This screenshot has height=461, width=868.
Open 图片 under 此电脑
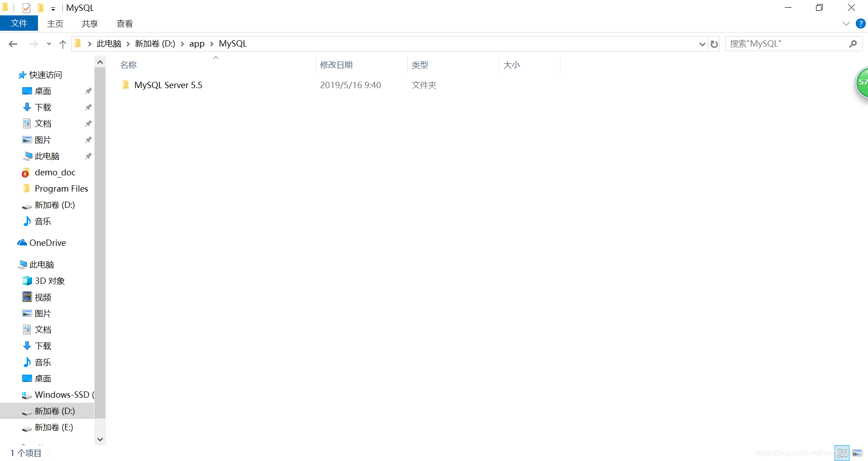click(43, 314)
